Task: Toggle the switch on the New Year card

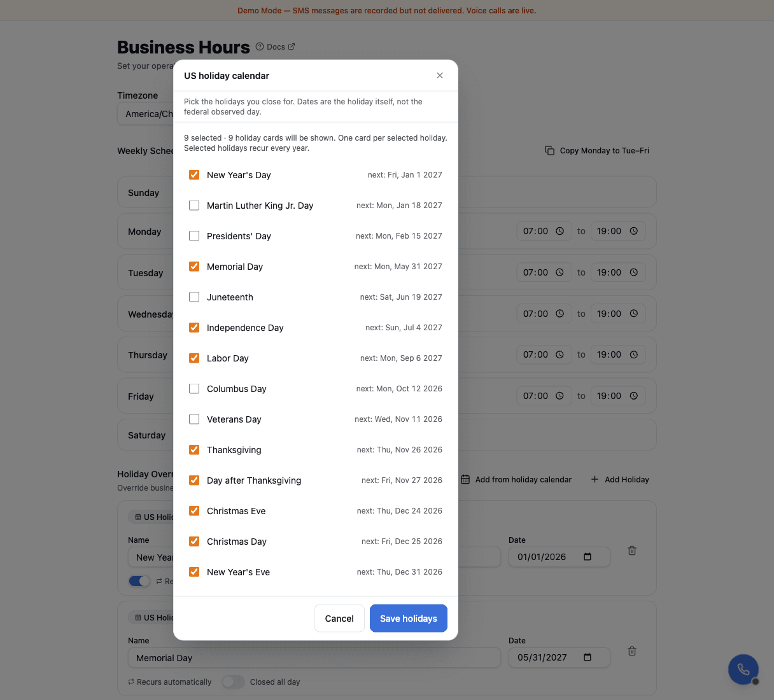Action: tap(139, 581)
